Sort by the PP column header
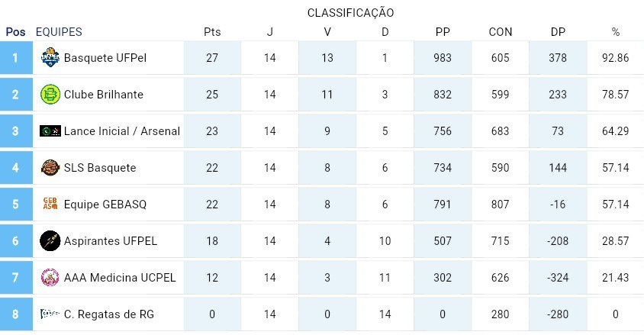This screenshot has width=644, height=335. 443,32
